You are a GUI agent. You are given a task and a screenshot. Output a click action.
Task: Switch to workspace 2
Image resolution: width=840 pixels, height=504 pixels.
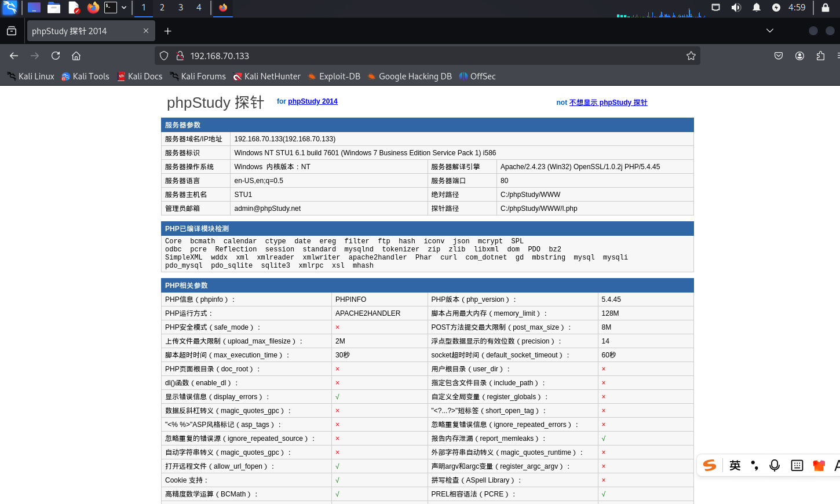click(162, 8)
